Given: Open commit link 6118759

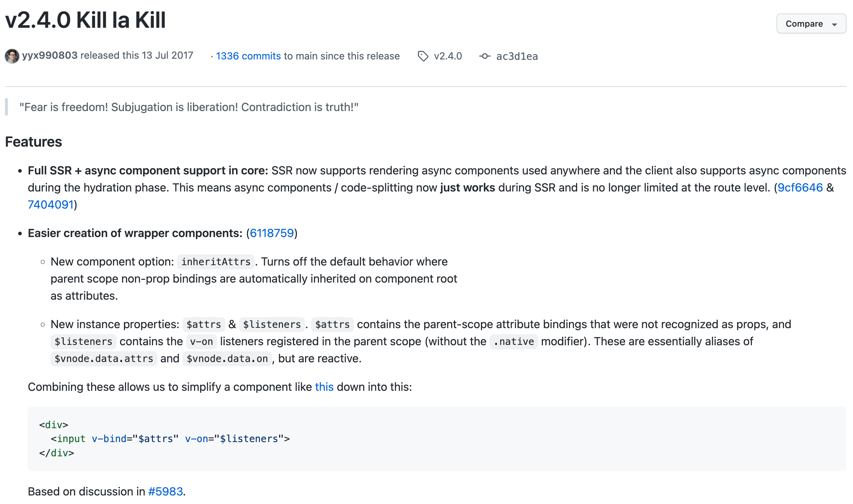Looking at the screenshot, I should pyautogui.click(x=272, y=233).
